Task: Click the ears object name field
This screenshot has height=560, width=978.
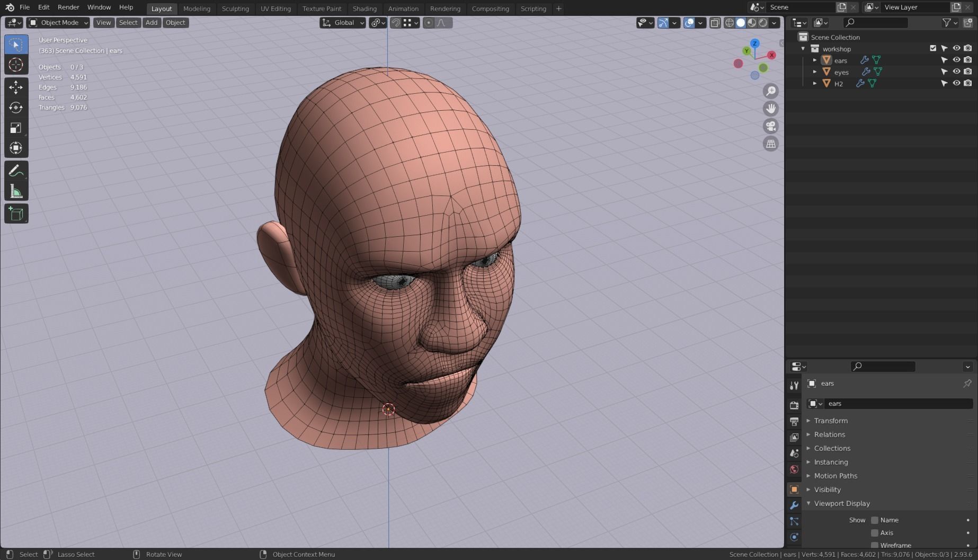Action: [x=899, y=404]
